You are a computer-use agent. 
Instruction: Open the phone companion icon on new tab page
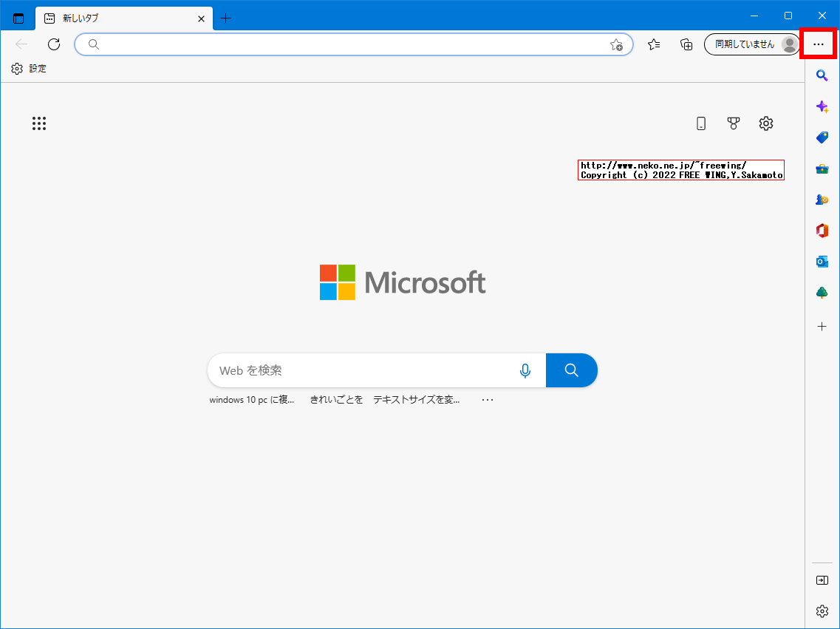(700, 123)
